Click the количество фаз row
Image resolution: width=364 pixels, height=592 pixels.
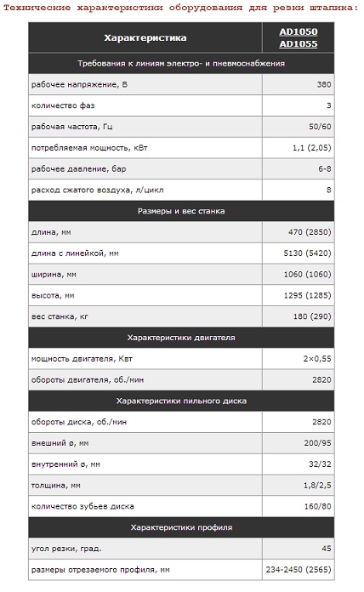[x=181, y=105]
